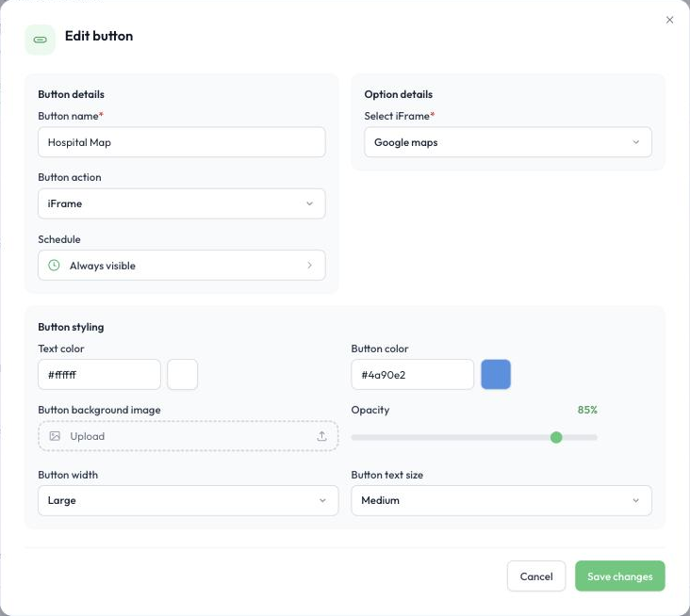Click the Button background image label
This screenshot has width=690, height=616.
click(100, 410)
